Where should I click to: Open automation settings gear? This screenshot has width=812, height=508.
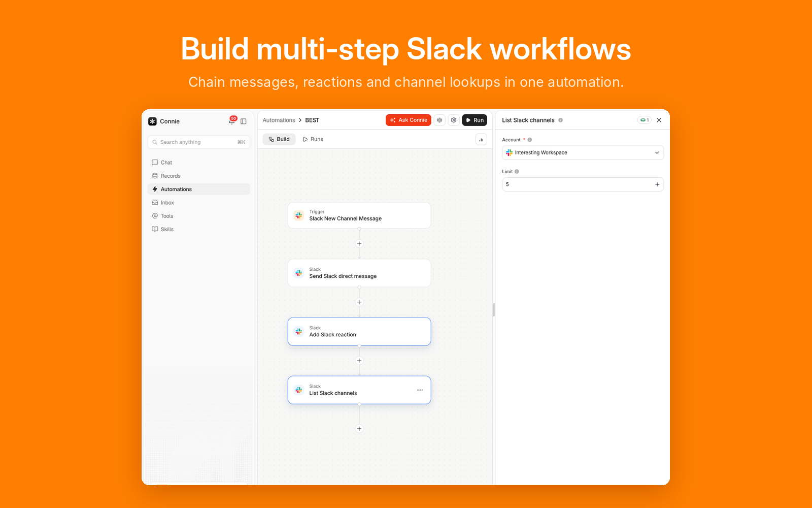(x=454, y=120)
